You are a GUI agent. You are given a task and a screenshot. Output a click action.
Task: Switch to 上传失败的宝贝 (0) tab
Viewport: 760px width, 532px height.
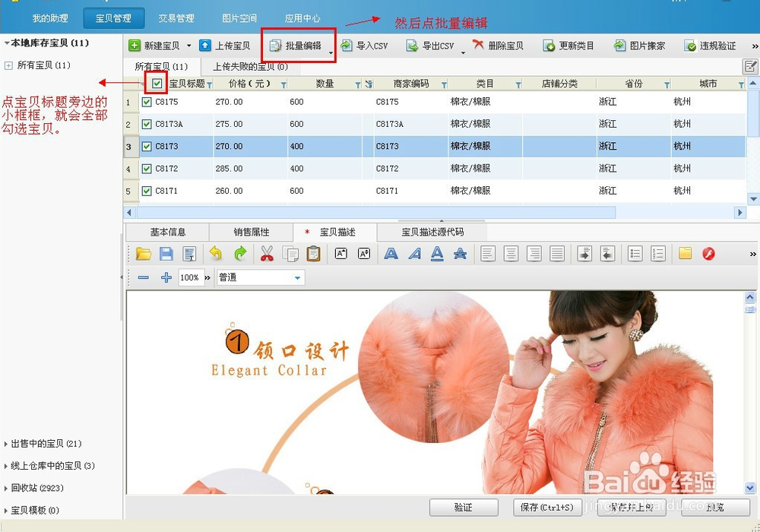[x=250, y=67]
